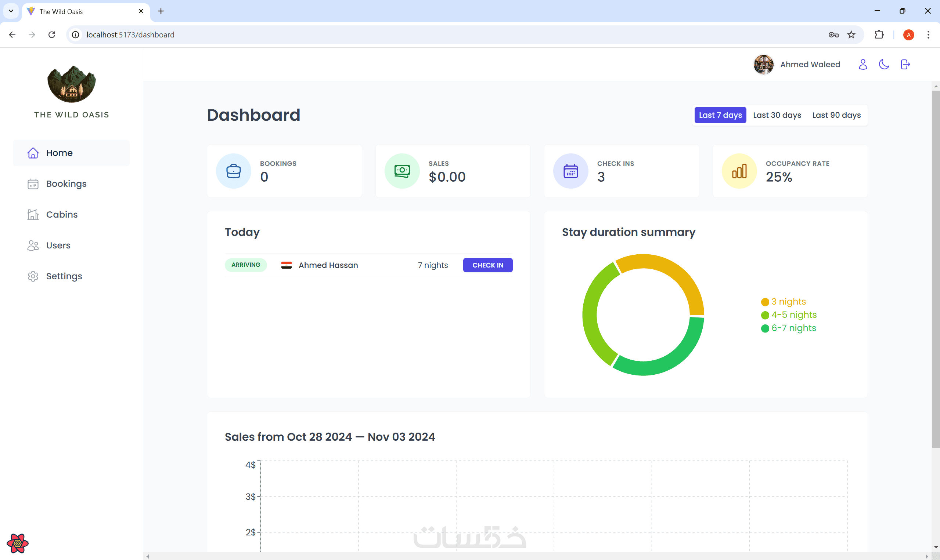Open the browser extensions puzzle icon
940x560 pixels.
(879, 35)
